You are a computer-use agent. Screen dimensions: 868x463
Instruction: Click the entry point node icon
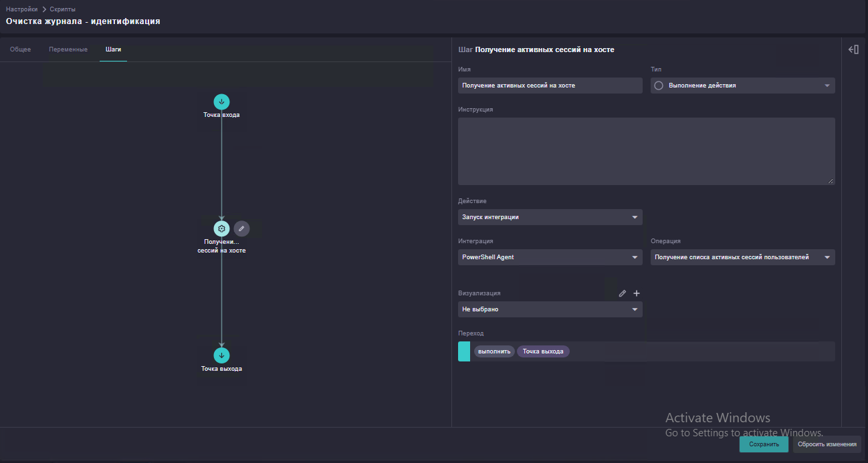click(x=221, y=102)
